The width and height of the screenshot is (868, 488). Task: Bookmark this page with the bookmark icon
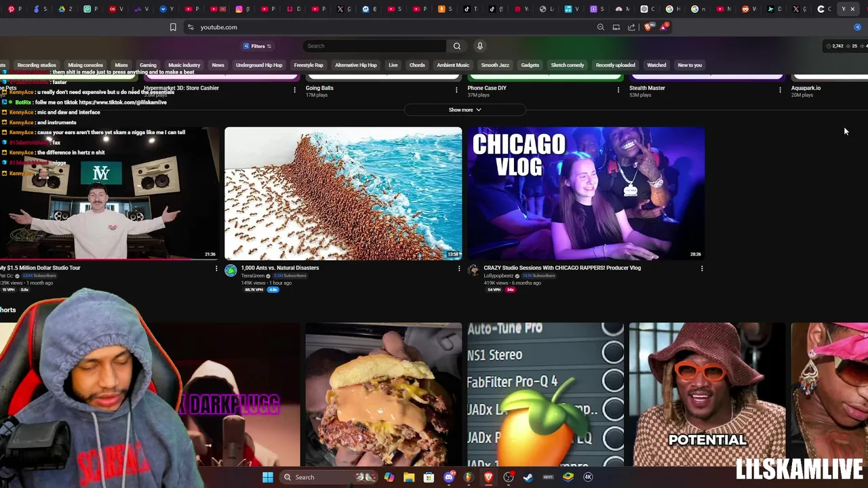(173, 27)
